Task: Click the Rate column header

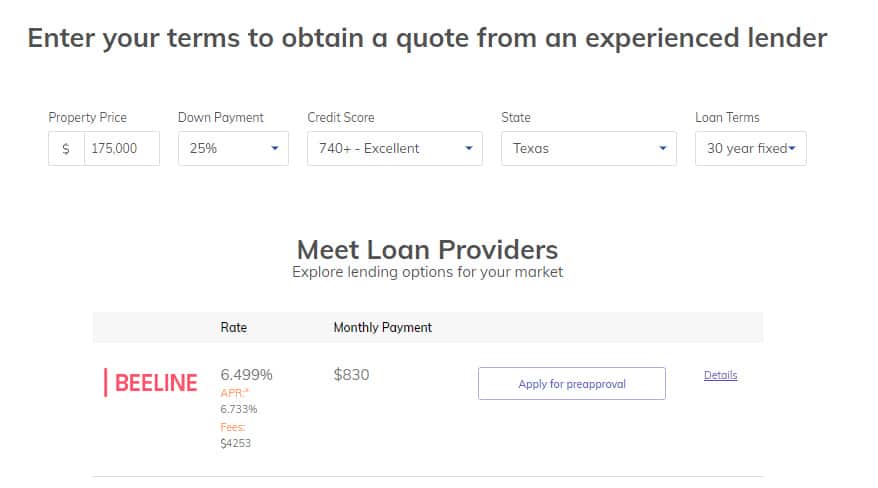Action: pyautogui.click(x=233, y=327)
